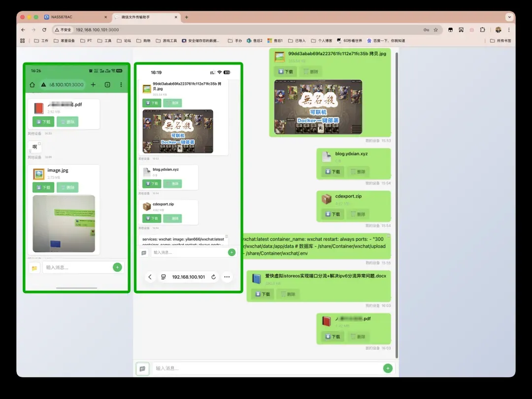
Task: Reload the page with the refresh icon
Action: click(x=44, y=30)
